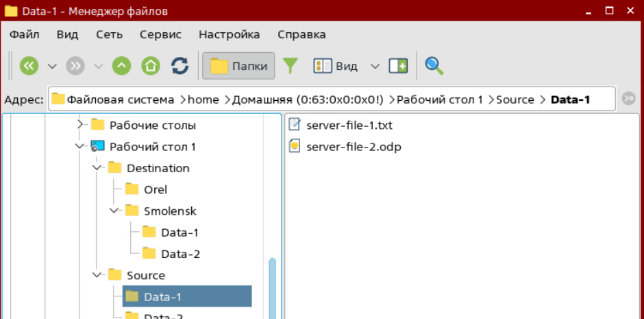The width and height of the screenshot is (644, 319).
Task: Toggle the Папки folder tree panel
Action: pyautogui.click(x=238, y=66)
